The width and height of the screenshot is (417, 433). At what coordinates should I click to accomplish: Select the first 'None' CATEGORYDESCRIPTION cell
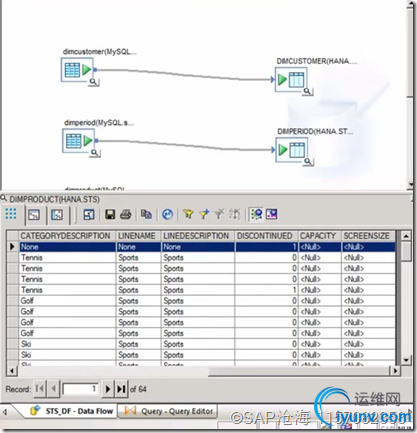tap(67, 247)
